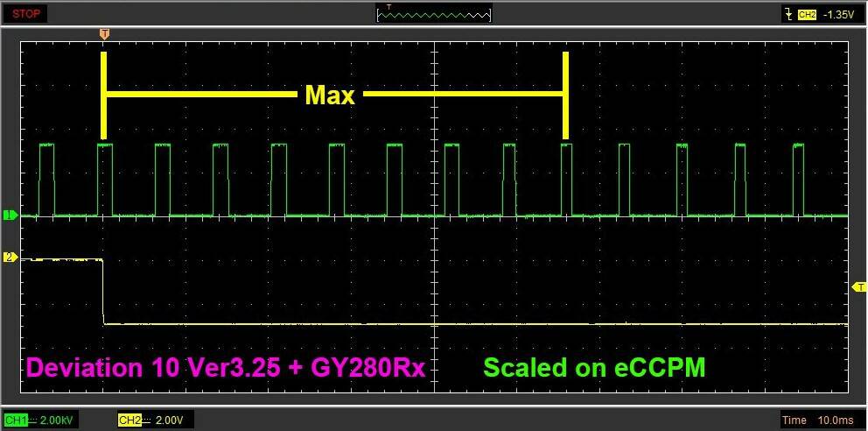868x431 pixels.
Task: Click the CH2 trigger source label
Action: pyautogui.click(x=807, y=15)
